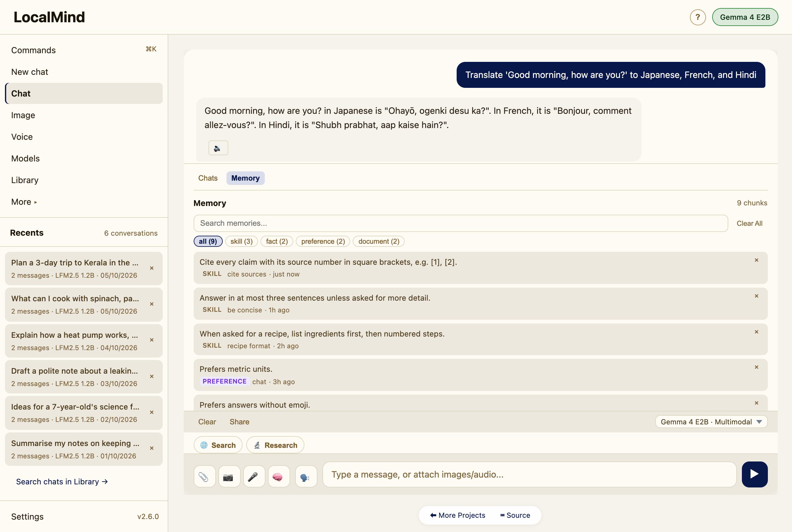Click the camera capture icon

(x=229, y=476)
